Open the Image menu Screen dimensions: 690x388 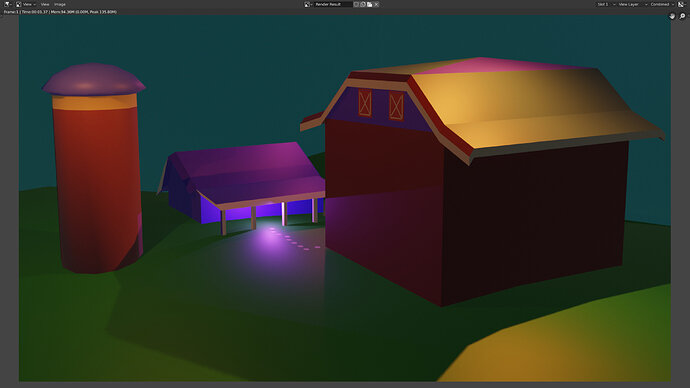(60, 4)
